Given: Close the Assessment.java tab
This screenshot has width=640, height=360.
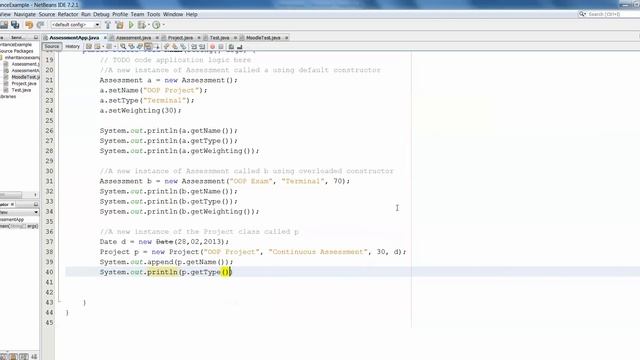Looking at the screenshot, I should (x=157, y=38).
